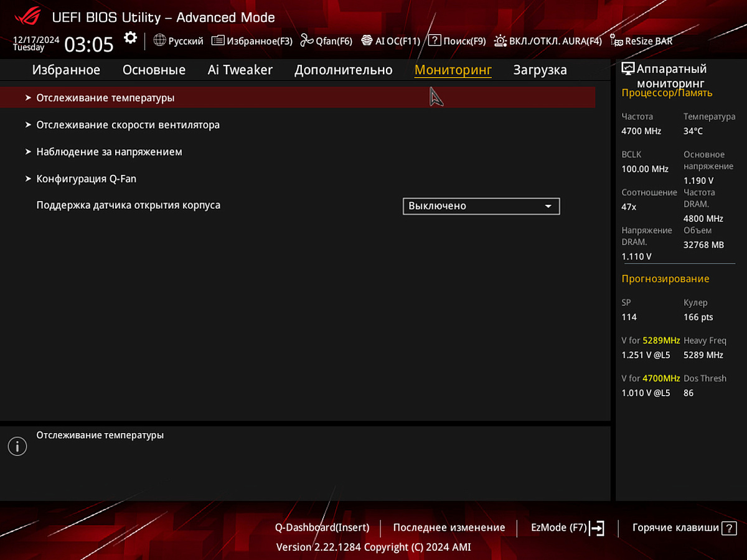Click the help description text in the bottom panel
The height and width of the screenshot is (560, 747).
click(100, 436)
